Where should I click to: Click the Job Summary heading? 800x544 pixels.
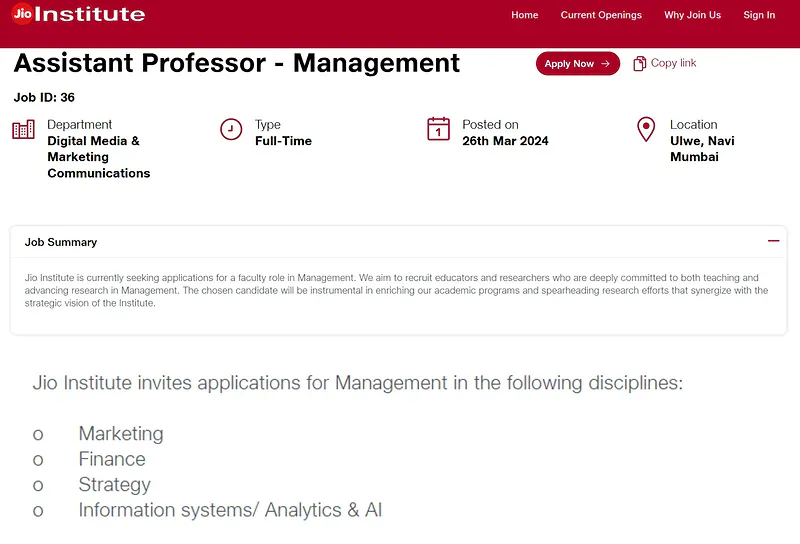click(61, 242)
